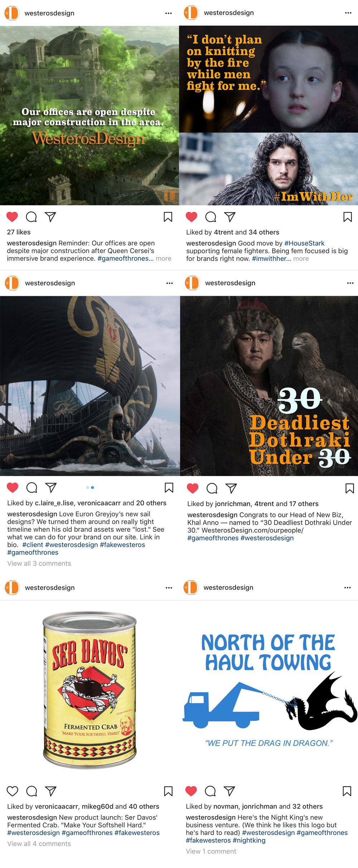This screenshot has width=358, height=868.
Task: Share the offices open construction post
Action: pyautogui.click(x=50, y=217)
